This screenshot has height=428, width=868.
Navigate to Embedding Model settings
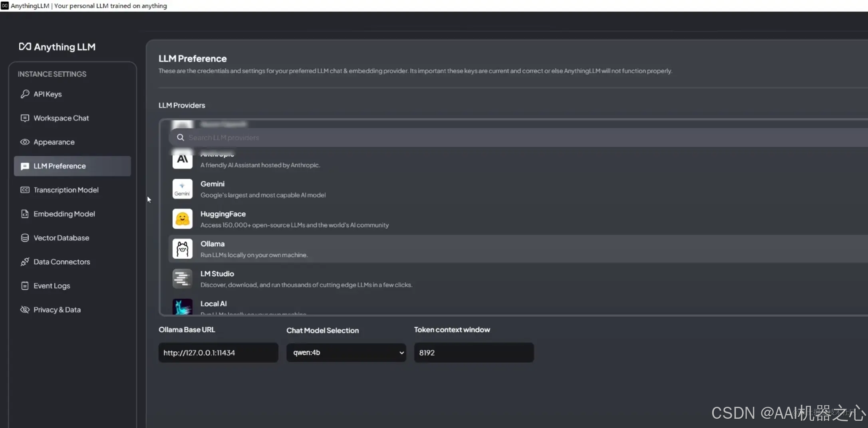click(72, 214)
